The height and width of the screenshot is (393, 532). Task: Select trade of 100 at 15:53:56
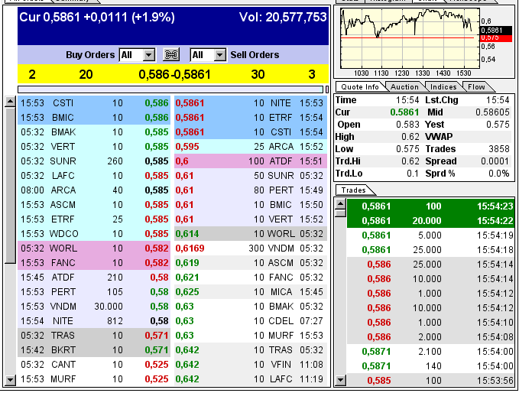430,380
